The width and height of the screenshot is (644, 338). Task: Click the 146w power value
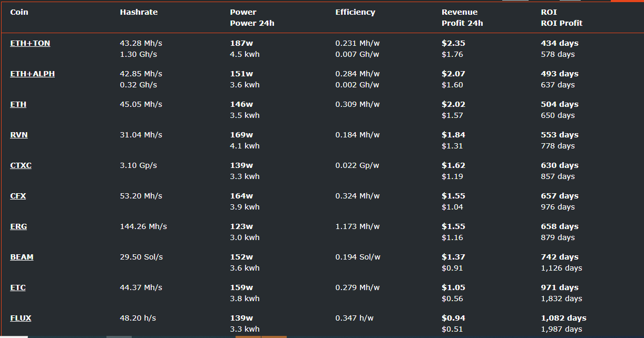click(x=241, y=104)
